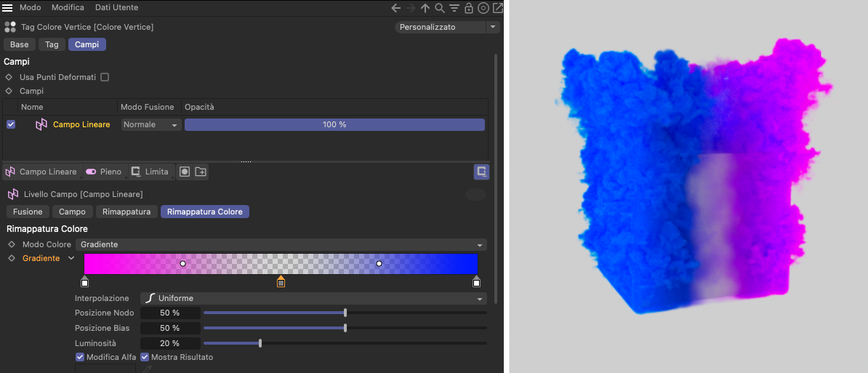Switch to the Rimappatura tab

point(126,212)
